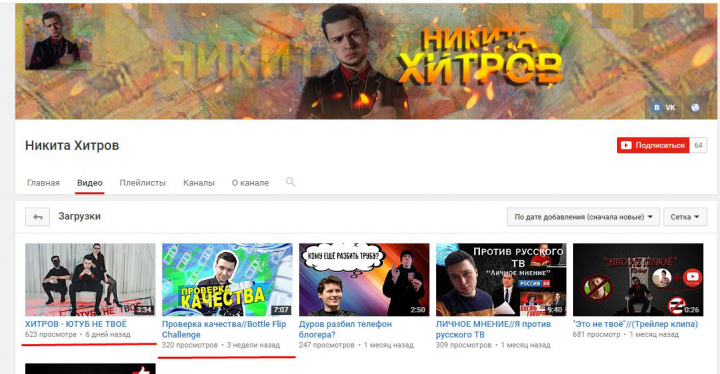Click the 3 недели назад timestamp
720x374 pixels.
253,345
